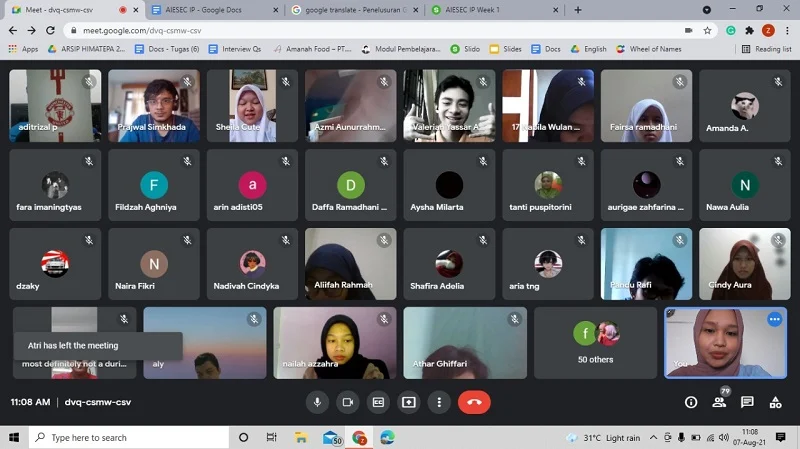Toggle closed captions in Meet
The height and width of the screenshot is (449, 800).
tap(378, 402)
